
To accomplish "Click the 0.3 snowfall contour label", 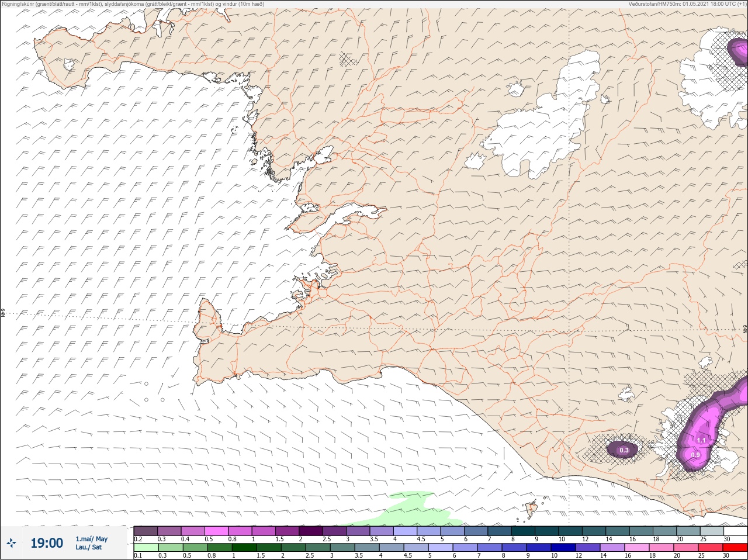I will pyautogui.click(x=624, y=450).
